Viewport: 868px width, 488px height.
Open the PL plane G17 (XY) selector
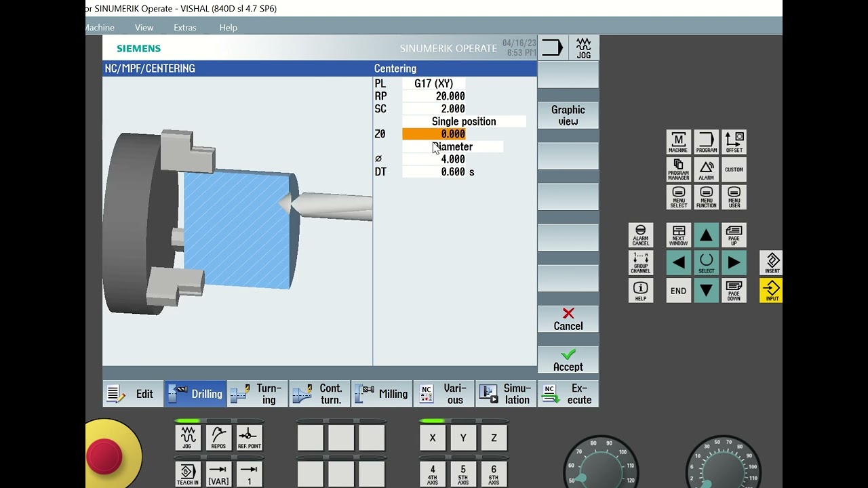[434, 83]
